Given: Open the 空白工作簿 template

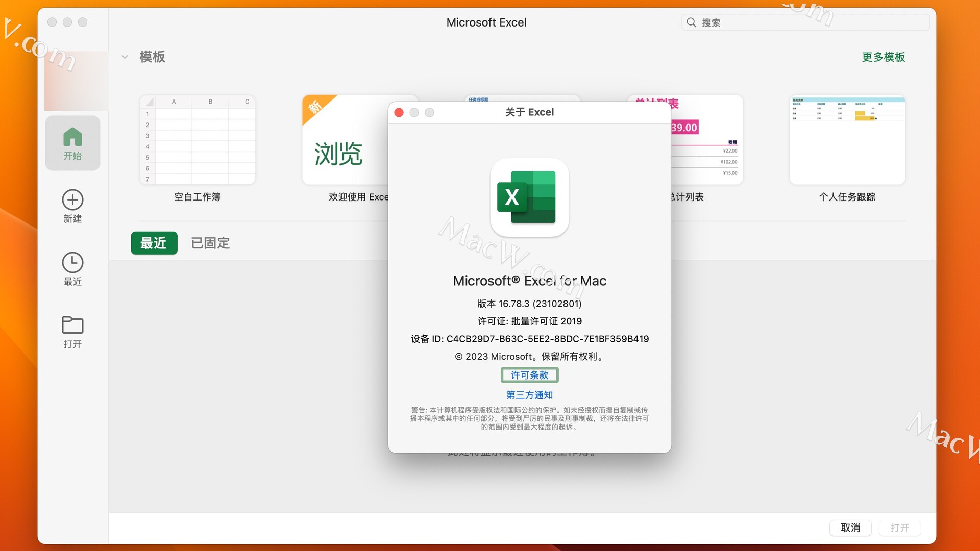Looking at the screenshot, I should [197, 140].
